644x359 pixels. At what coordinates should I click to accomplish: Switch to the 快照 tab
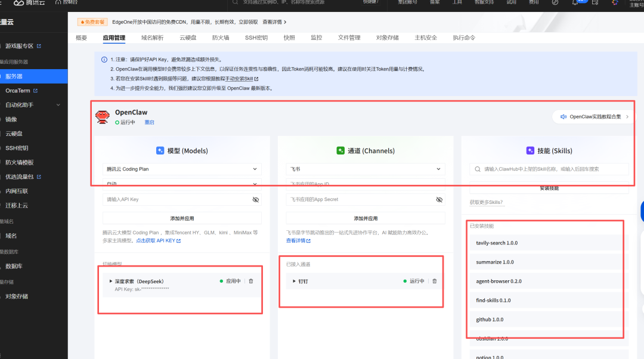[x=289, y=38]
